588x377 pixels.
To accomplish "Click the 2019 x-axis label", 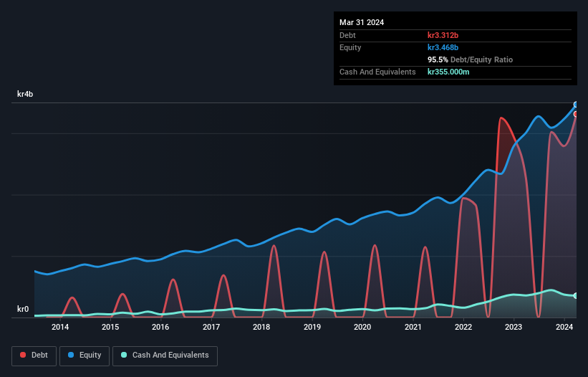I will point(312,327).
